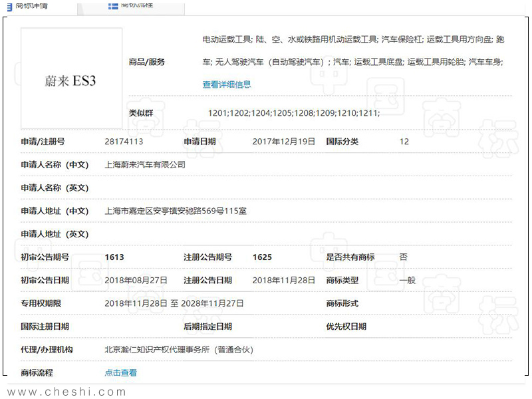Screen dimensions: 532x399
Task: Click the 注册公告日期 label
Action: [208, 280]
